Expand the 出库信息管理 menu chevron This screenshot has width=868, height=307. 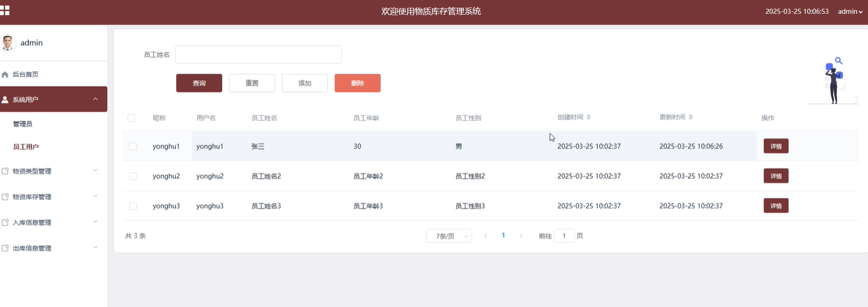click(95, 247)
